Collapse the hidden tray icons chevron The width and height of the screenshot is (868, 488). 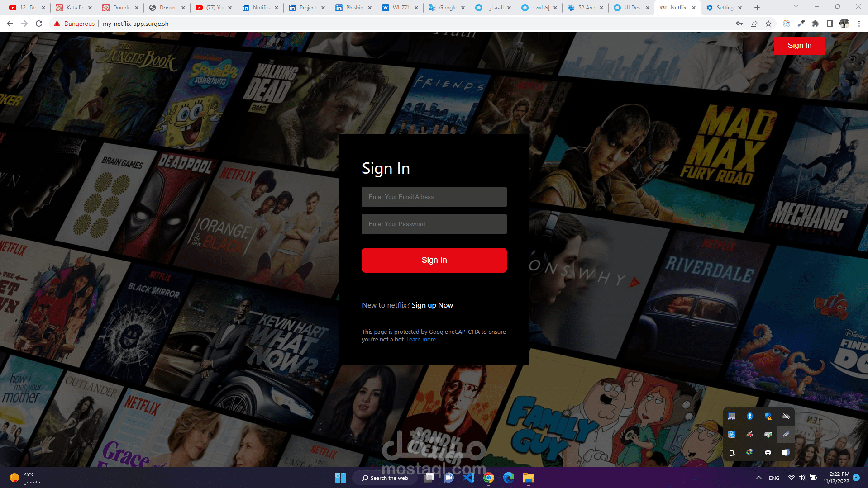coord(759,478)
